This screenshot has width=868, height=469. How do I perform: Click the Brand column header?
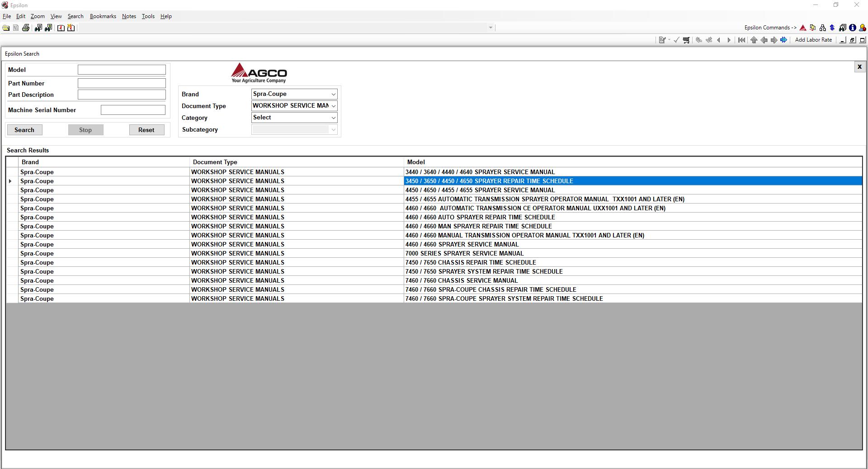click(x=104, y=162)
